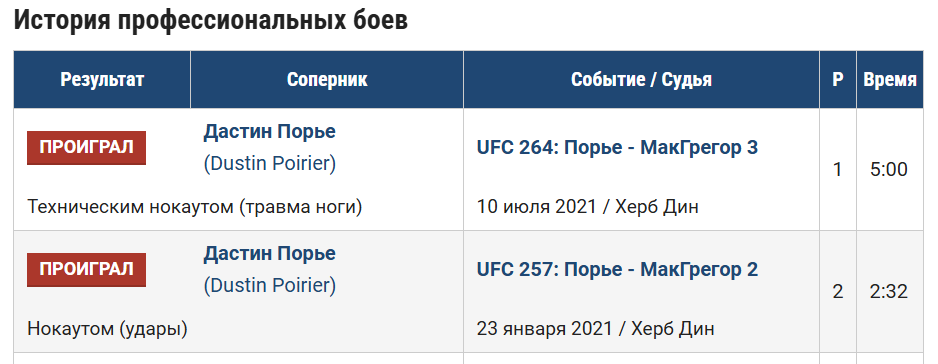
Task: Click Дастин Порье in the UFC 257 row
Action: pos(269,254)
